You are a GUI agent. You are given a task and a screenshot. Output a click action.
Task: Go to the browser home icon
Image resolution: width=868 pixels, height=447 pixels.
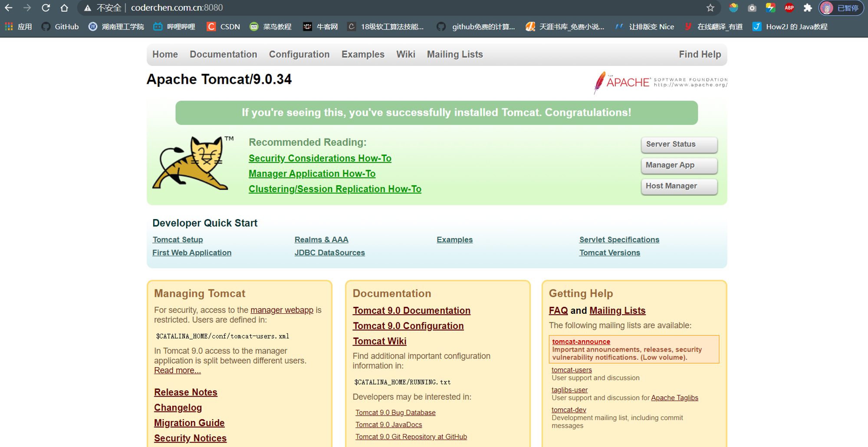(x=64, y=8)
